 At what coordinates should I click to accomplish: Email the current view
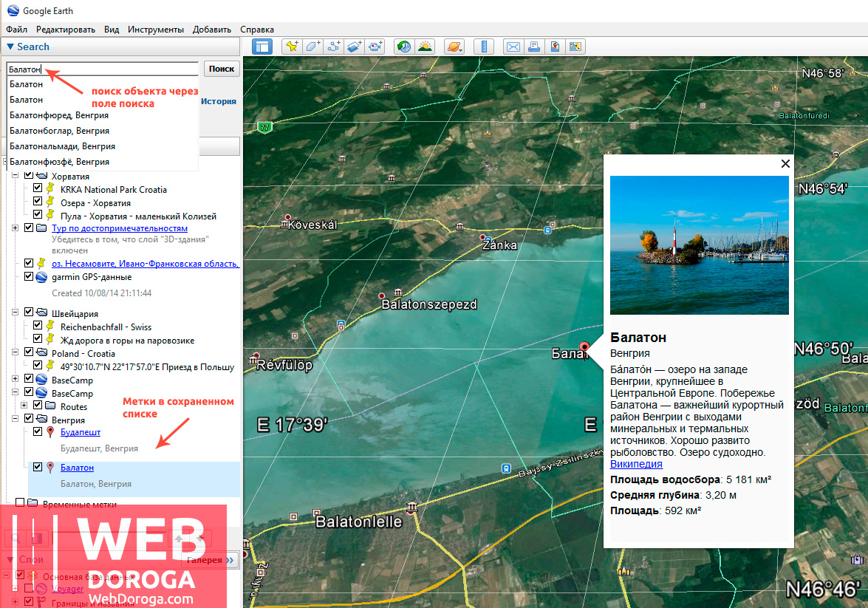tap(513, 47)
